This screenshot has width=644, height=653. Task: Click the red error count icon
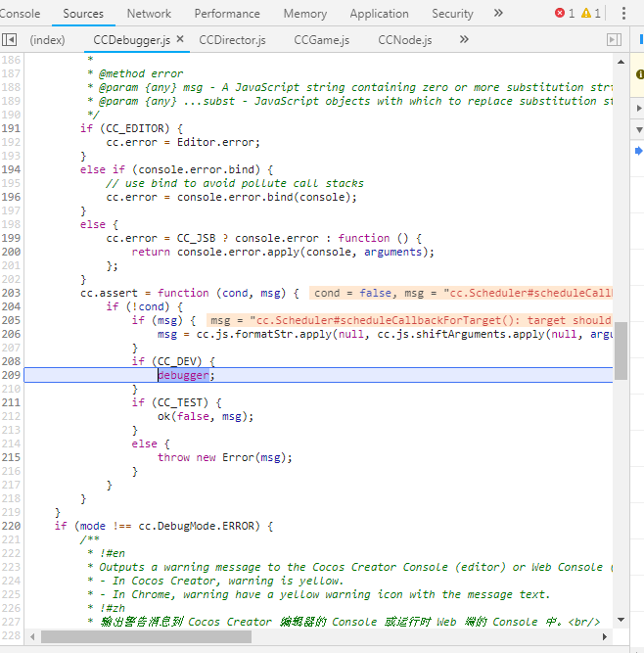tap(560, 14)
